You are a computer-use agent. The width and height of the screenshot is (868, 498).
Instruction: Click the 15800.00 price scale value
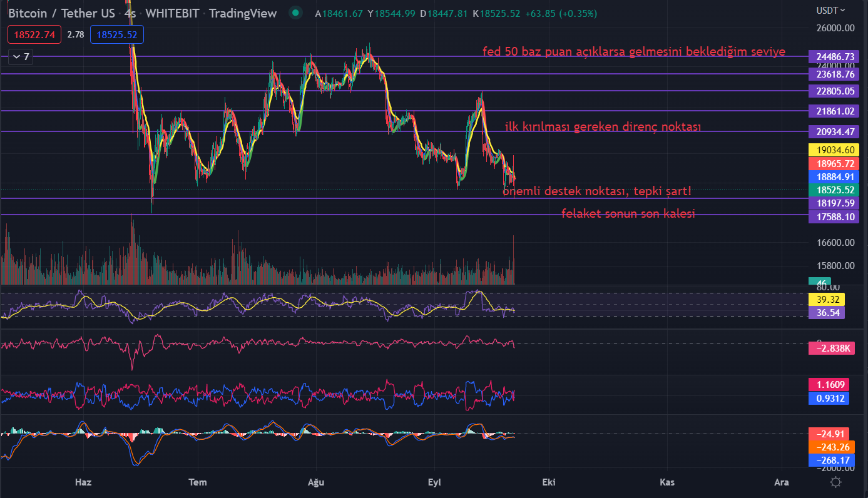pos(835,265)
